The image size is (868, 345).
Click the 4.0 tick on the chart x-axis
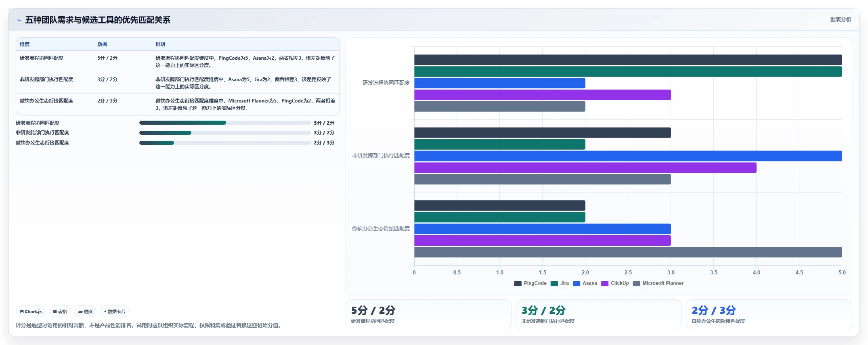point(757,273)
